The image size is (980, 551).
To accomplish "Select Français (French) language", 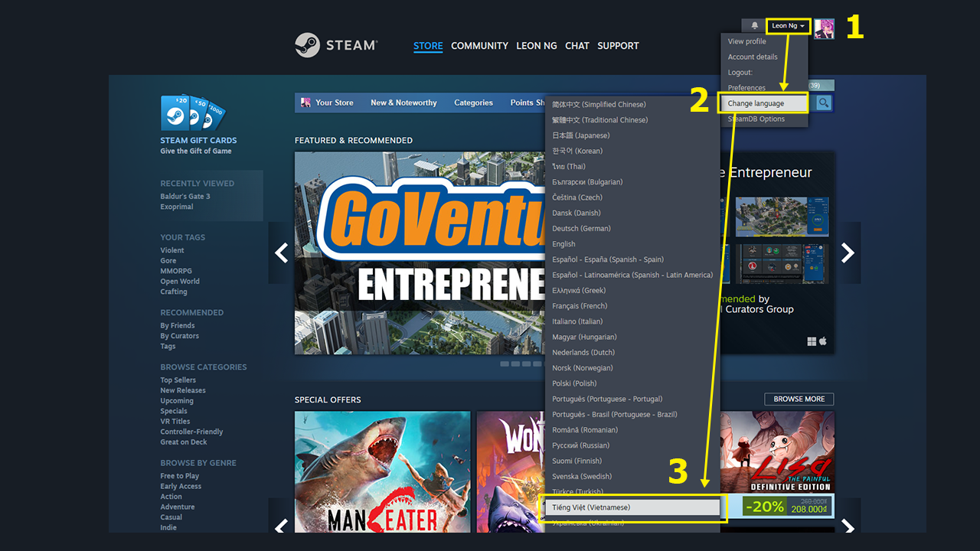I will point(632,306).
